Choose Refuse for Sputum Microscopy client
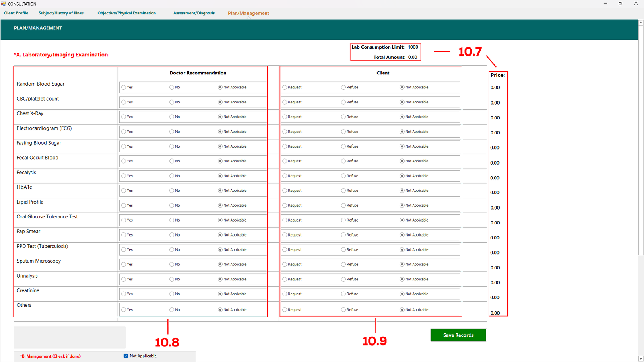644x362 pixels. tap(343, 265)
